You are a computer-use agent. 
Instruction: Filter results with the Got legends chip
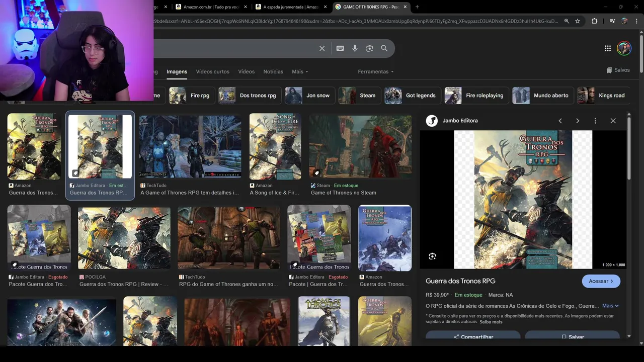click(413, 96)
